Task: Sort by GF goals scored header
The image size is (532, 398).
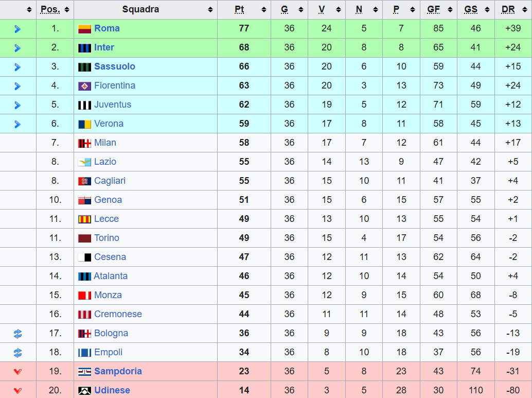Action: click(434, 9)
